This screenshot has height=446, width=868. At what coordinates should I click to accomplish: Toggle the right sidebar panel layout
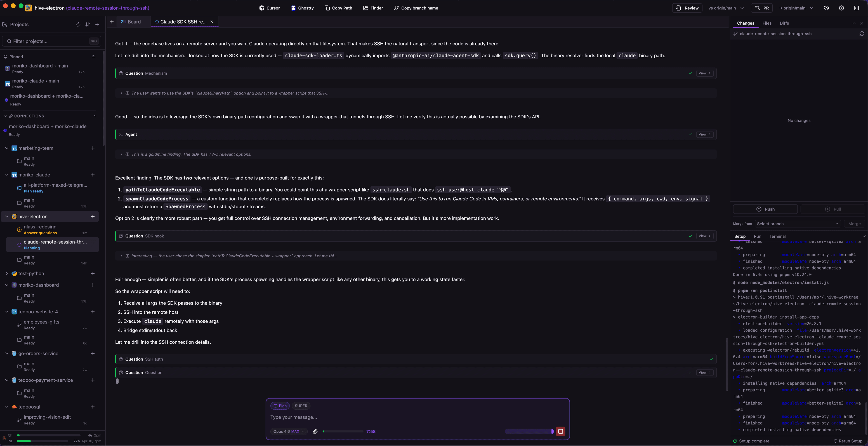[x=856, y=8]
